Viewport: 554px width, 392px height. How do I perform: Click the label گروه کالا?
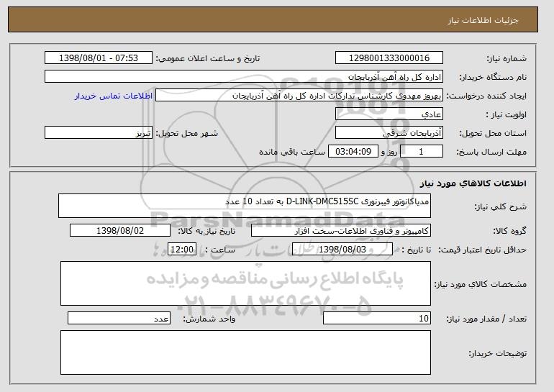pyautogui.click(x=509, y=231)
